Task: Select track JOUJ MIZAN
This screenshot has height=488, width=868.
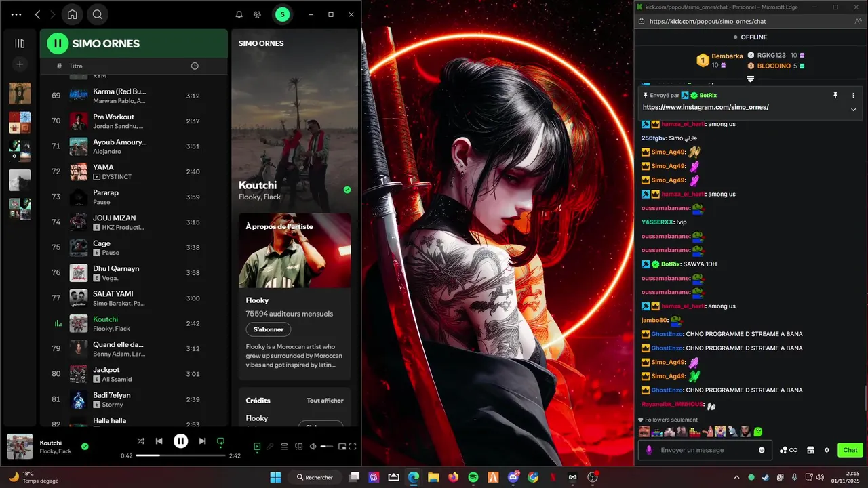Action: 133,222
